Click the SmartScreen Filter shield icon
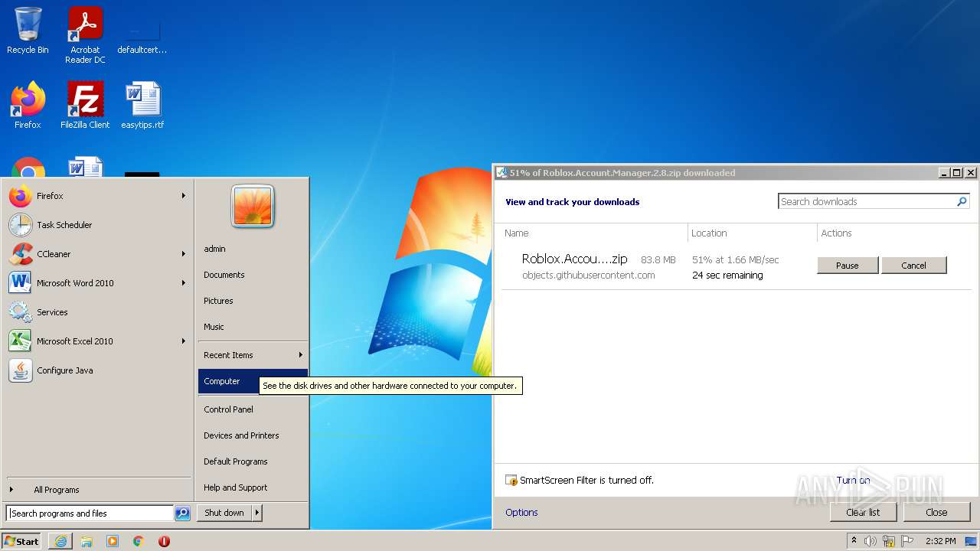 click(x=511, y=481)
